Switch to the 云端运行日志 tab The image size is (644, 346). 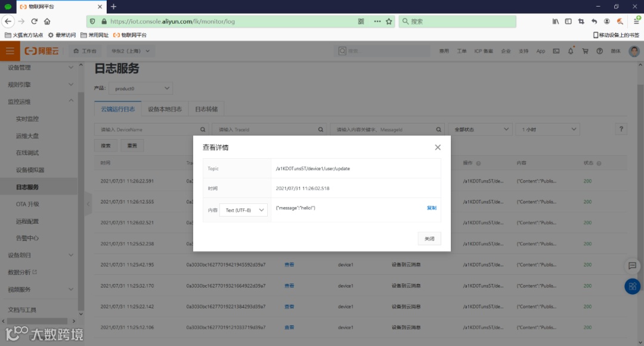pyautogui.click(x=118, y=109)
